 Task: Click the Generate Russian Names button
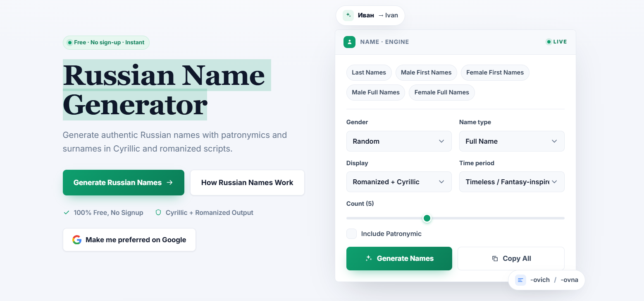[x=124, y=183]
